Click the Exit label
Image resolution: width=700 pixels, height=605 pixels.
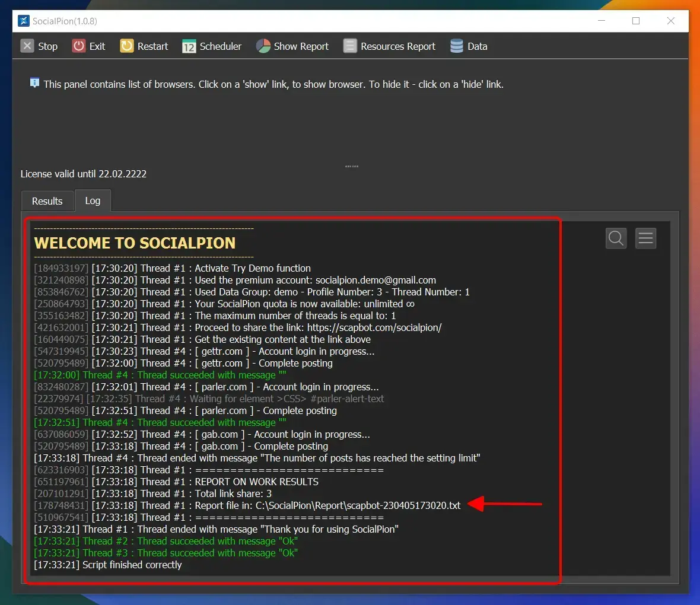pyautogui.click(x=97, y=46)
